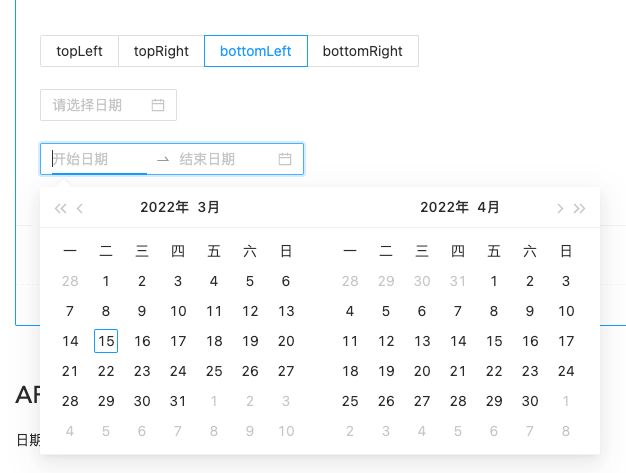Screen dimensions: 626x473
Task: Pick April 25 in right calendar
Action: [x=350, y=401]
